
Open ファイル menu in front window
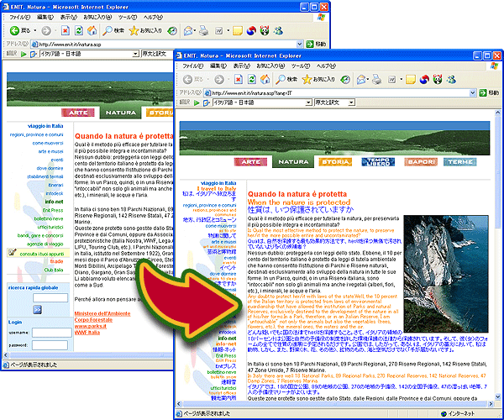193,66
